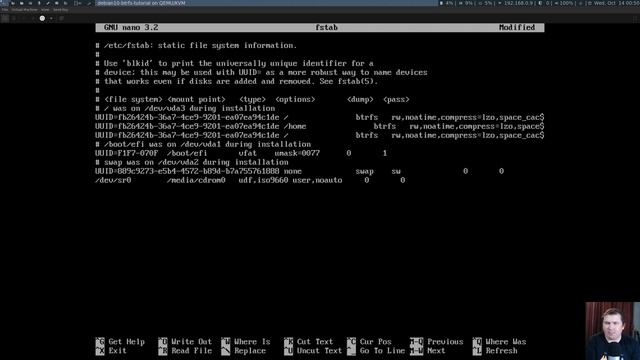
Task: Click the 'GNU nano 3.2' title text
Action: point(131,27)
